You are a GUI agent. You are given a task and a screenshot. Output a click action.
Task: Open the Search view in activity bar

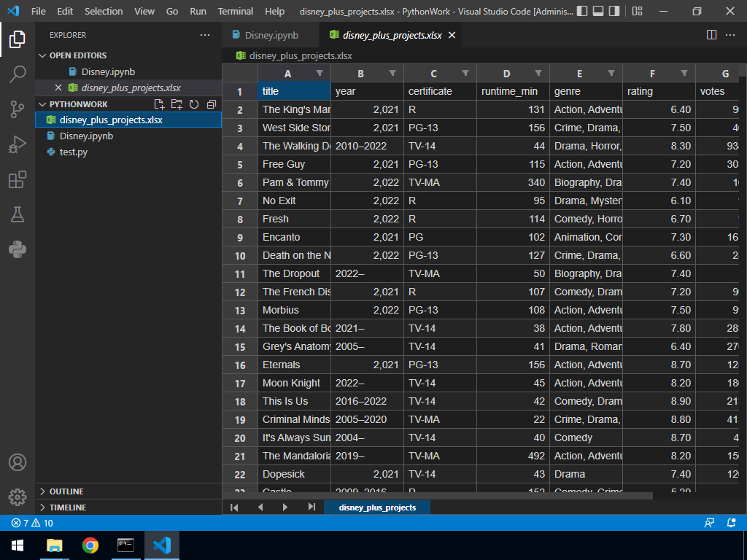pos(18,74)
